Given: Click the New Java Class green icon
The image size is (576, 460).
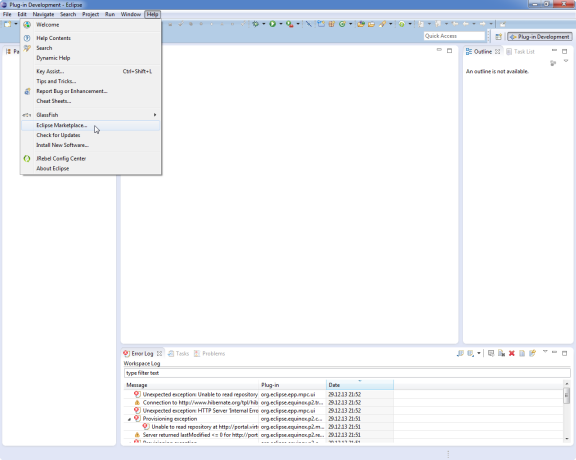Looking at the screenshot, I should tap(342, 24).
